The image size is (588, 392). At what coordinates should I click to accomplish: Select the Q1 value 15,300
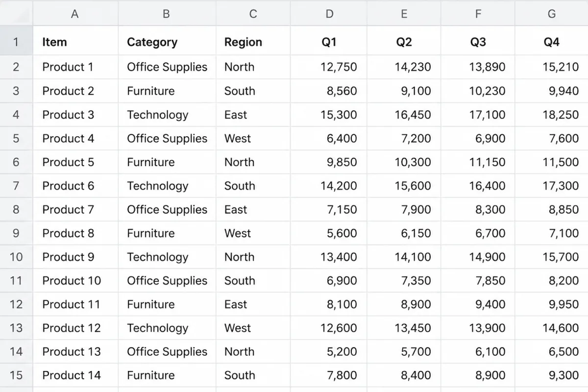coord(329,115)
